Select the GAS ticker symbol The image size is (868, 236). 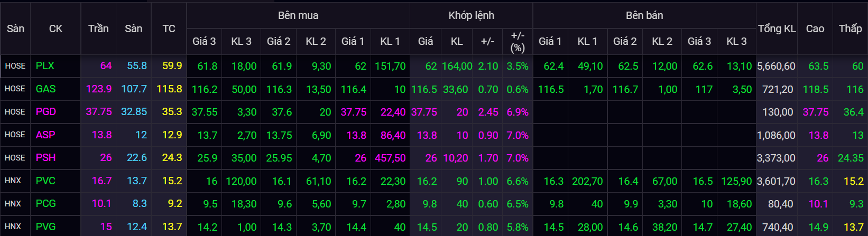tap(45, 89)
